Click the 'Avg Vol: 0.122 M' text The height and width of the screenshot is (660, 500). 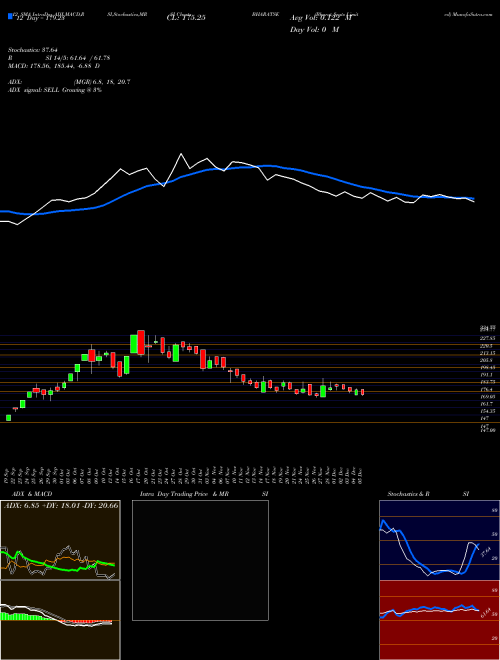[321, 18]
